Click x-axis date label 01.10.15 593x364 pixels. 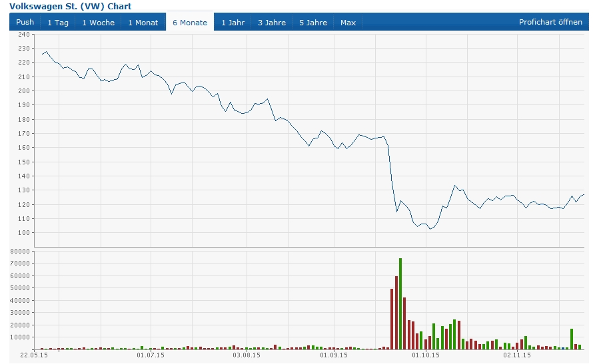426,355
